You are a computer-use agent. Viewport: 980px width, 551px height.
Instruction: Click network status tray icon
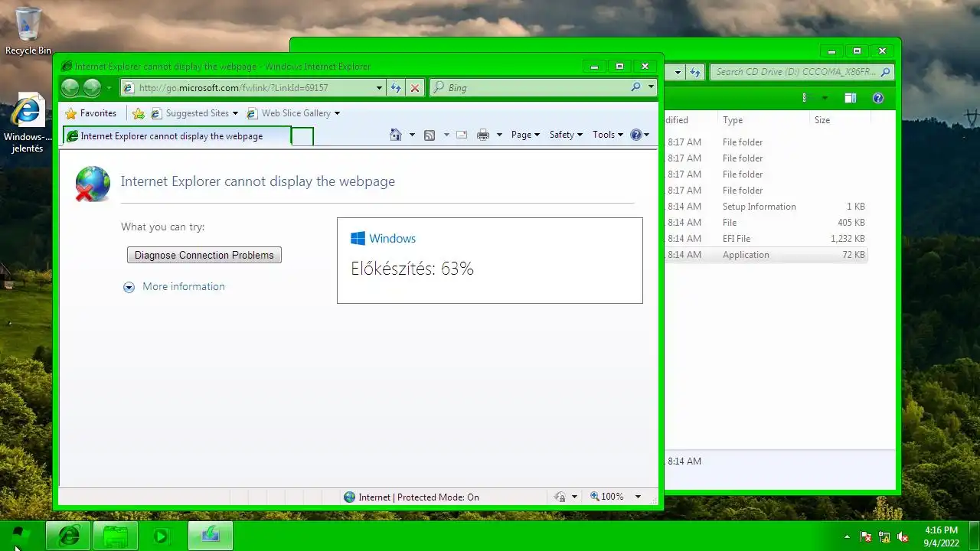[x=884, y=536]
